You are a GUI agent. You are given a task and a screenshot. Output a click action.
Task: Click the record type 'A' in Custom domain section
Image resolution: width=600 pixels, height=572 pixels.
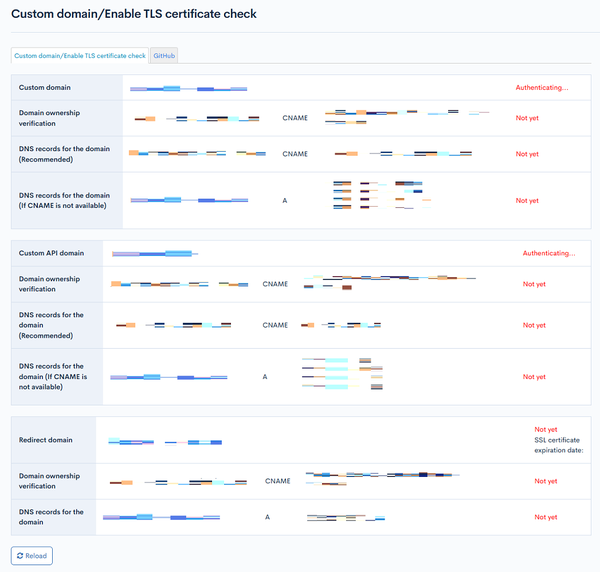point(285,200)
